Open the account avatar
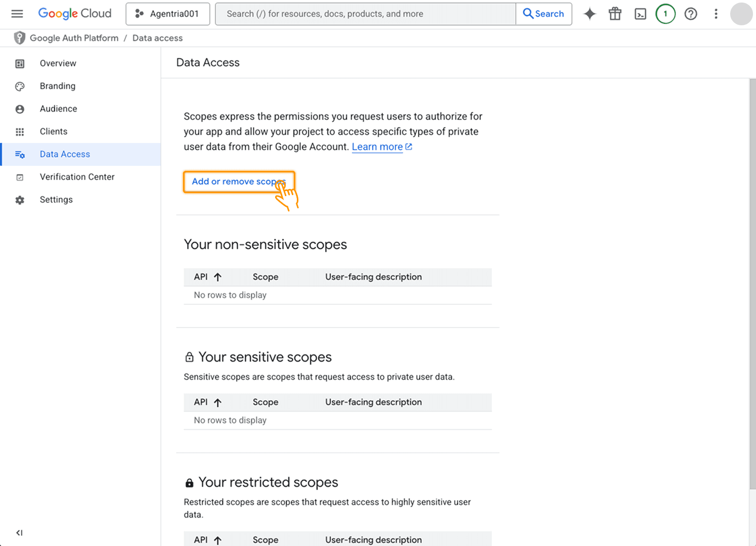Viewport: 756px width, 546px height. pyautogui.click(x=741, y=14)
